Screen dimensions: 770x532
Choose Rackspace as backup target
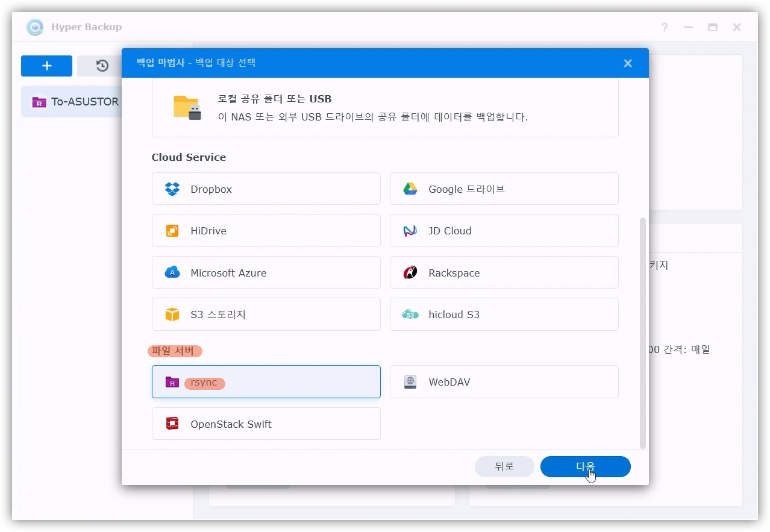pos(504,273)
